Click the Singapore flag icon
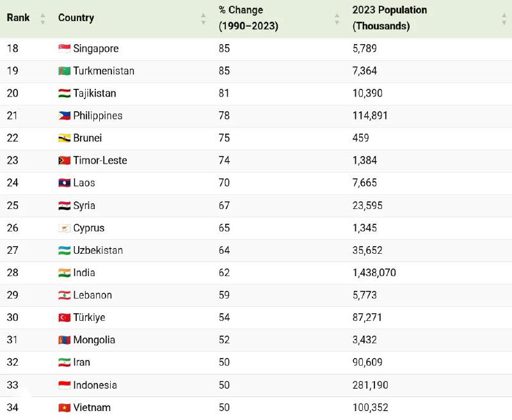Screen dimensions: 512x420 point(64,49)
